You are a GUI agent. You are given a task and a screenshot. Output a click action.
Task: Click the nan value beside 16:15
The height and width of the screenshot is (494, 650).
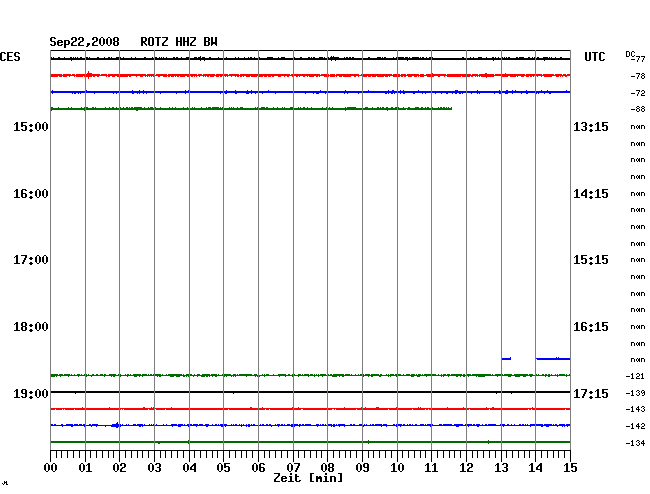(x=638, y=327)
